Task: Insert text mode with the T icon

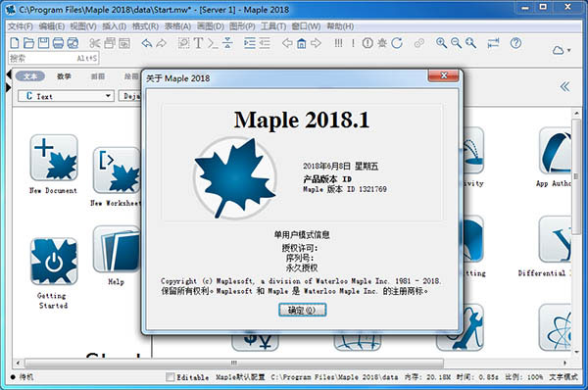Action: [x=198, y=43]
